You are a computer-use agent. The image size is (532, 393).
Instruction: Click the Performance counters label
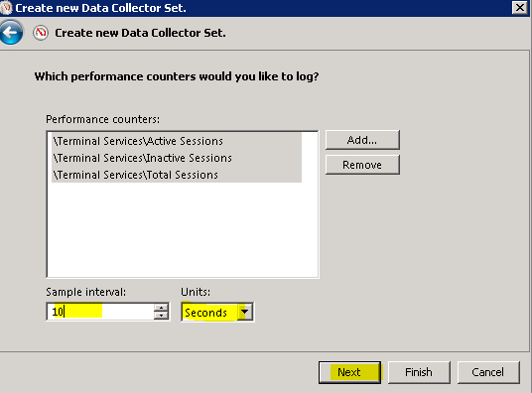click(x=103, y=119)
